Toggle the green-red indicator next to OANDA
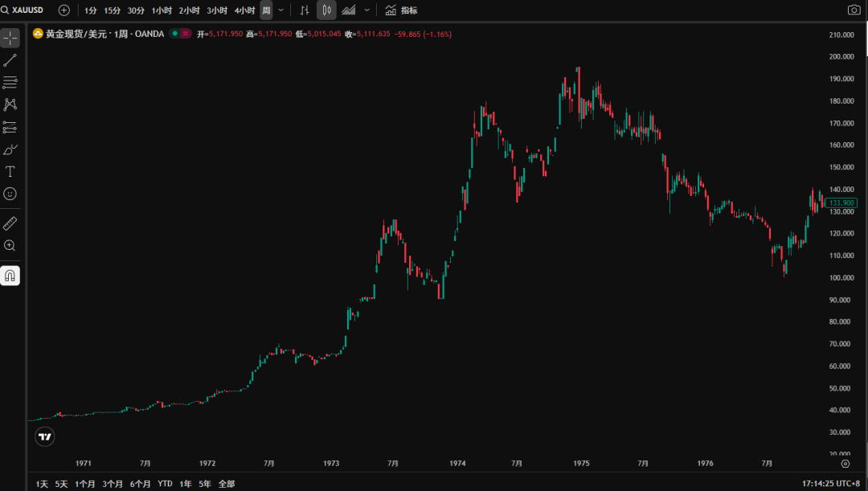The width and height of the screenshot is (868, 491). (x=181, y=34)
